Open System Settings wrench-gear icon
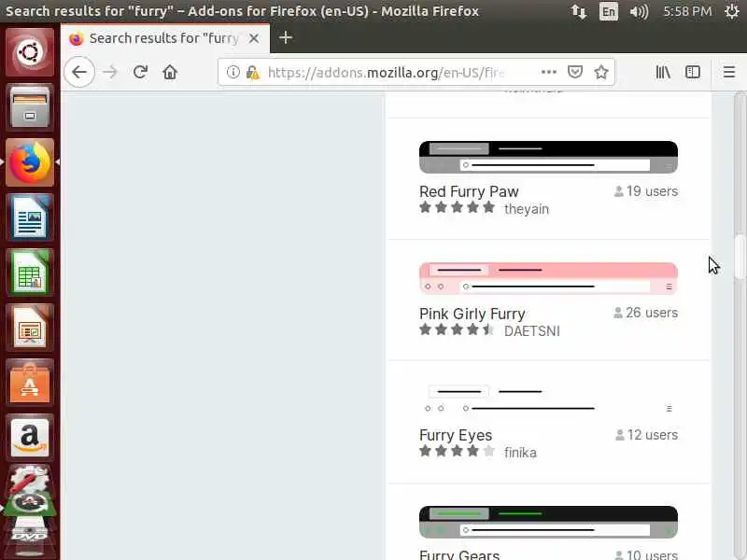This screenshot has width=747, height=560. coord(29,479)
